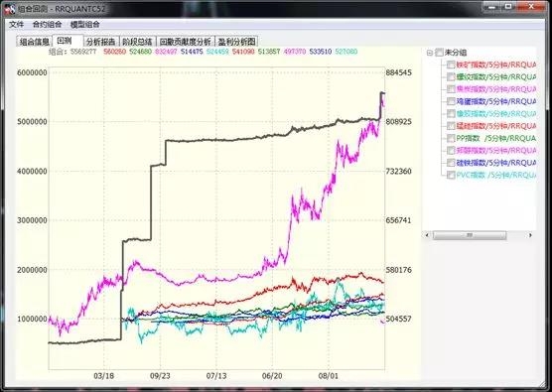Open the 回撤贡献度分析 tab
Viewport: 552px width, 392px height.
point(186,42)
